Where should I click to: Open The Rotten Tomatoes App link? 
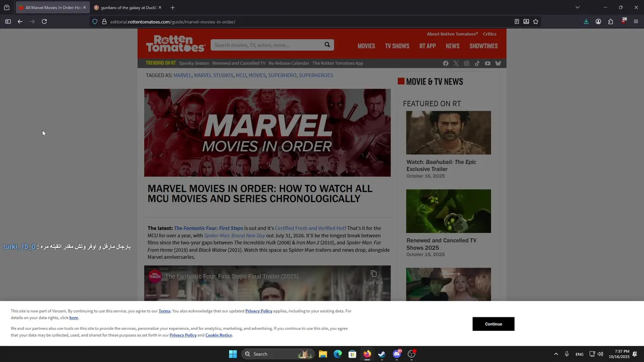[x=338, y=63]
